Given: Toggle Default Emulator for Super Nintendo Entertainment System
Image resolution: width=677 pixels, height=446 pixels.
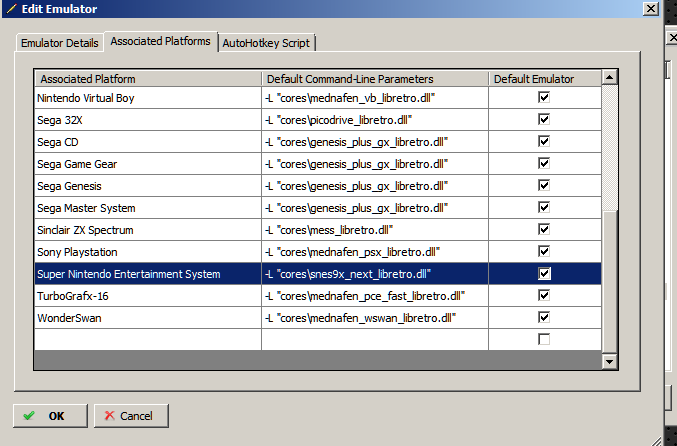Looking at the screenshot, I should point(544,273).
